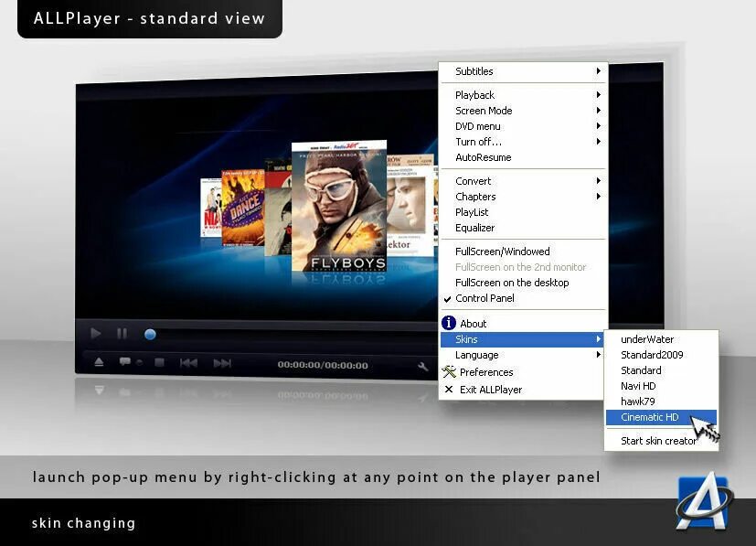The image size is (756, 546).
Task: Click the wrench settings icon in player
Action: click(x=423, y=366)
